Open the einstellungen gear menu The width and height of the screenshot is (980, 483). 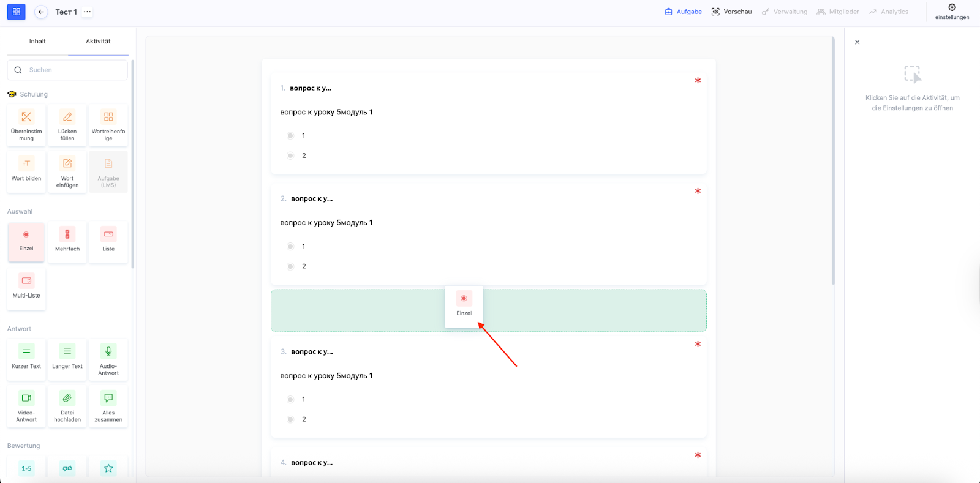pyautogui.click(x=952, y=12)
